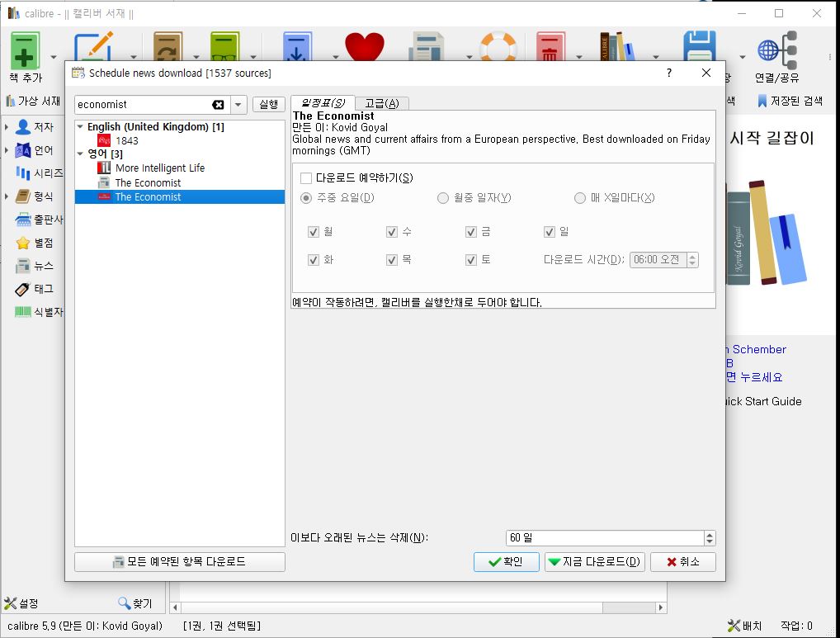
Task: Open the search history dropdown arrow
Action: coord(238,105)
